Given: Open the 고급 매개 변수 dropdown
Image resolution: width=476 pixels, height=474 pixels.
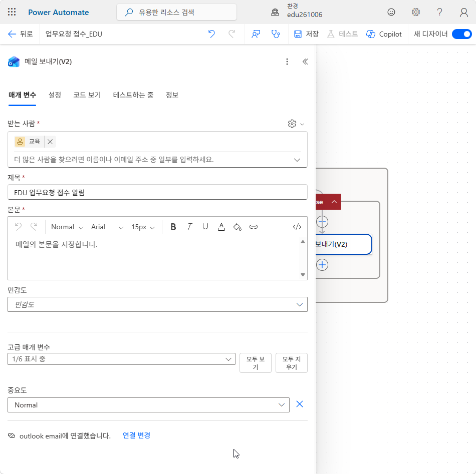Looking at the screenshot, I should click(x=121, y=359).
